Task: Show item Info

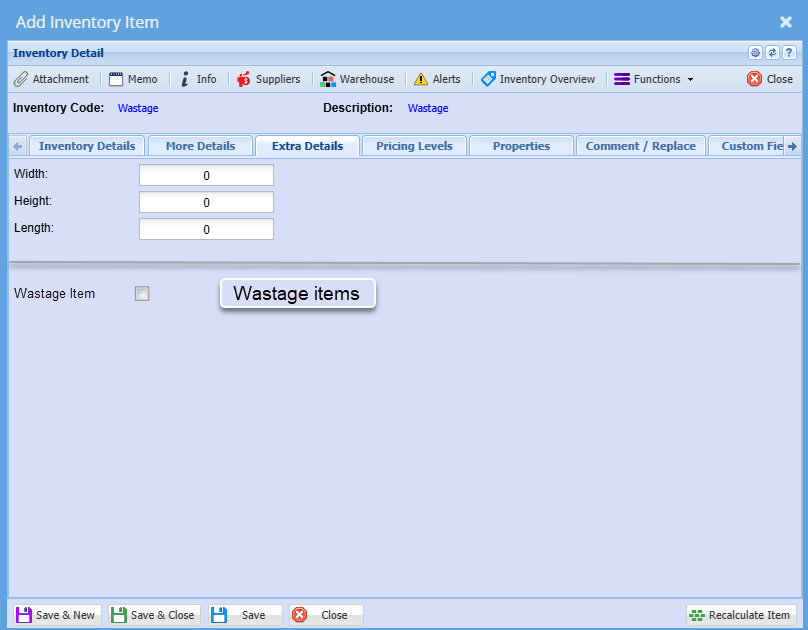Action: 198,79
